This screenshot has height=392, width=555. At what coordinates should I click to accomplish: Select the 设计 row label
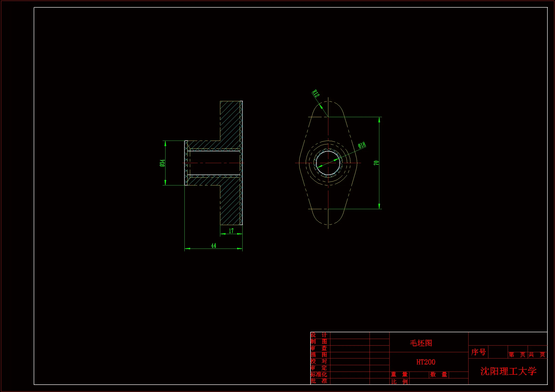pyautogui.click(x=319, y=335)
